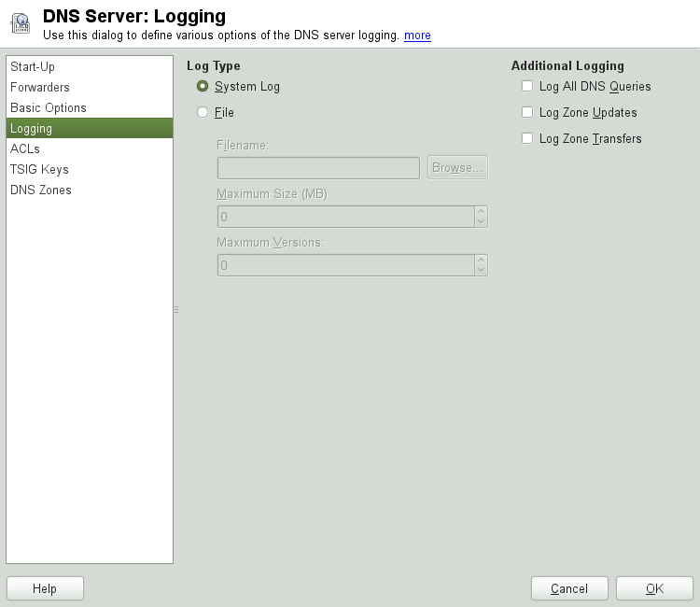Open Basic Options in sidebar

(x=90, y=107)
